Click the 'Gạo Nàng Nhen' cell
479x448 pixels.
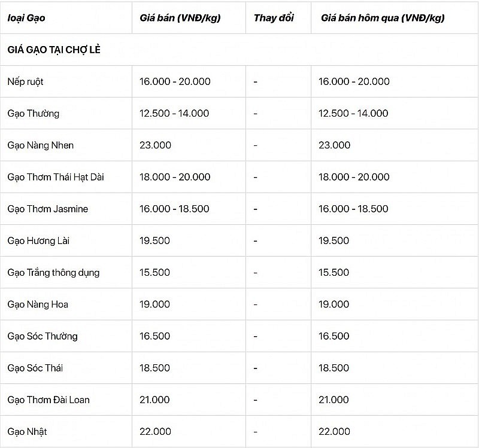[41, 145]
